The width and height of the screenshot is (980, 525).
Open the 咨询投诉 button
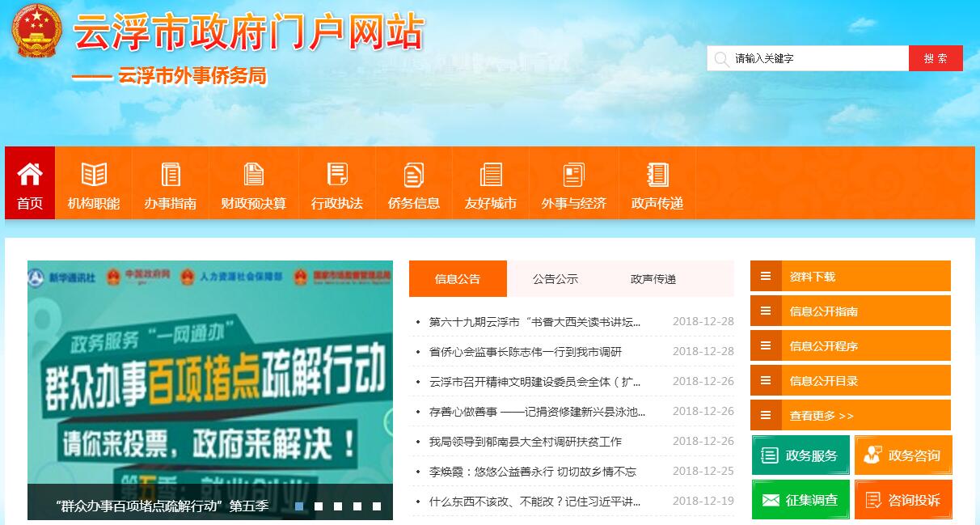click(x=903, y=500)
